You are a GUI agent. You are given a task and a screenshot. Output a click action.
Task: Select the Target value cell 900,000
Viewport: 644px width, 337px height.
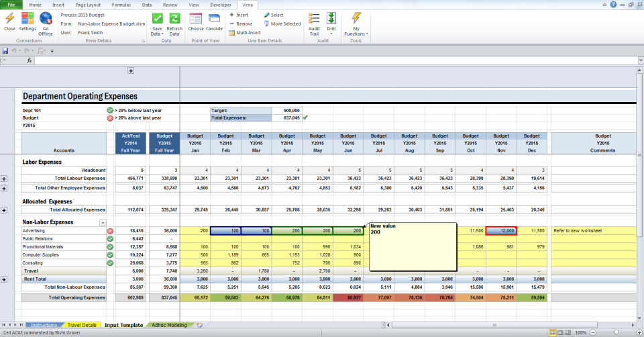(x=286, y=110)
